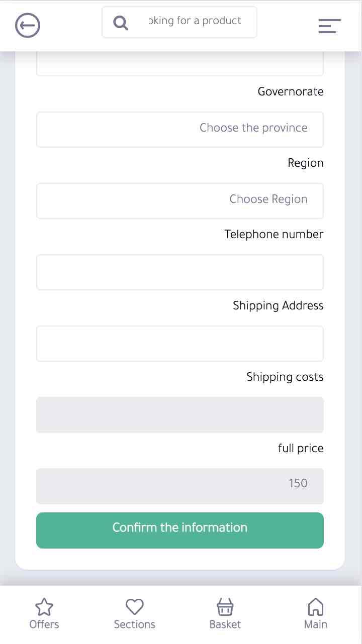Tap the Offers star icon

pyautogui.click(x=44, y=607)
